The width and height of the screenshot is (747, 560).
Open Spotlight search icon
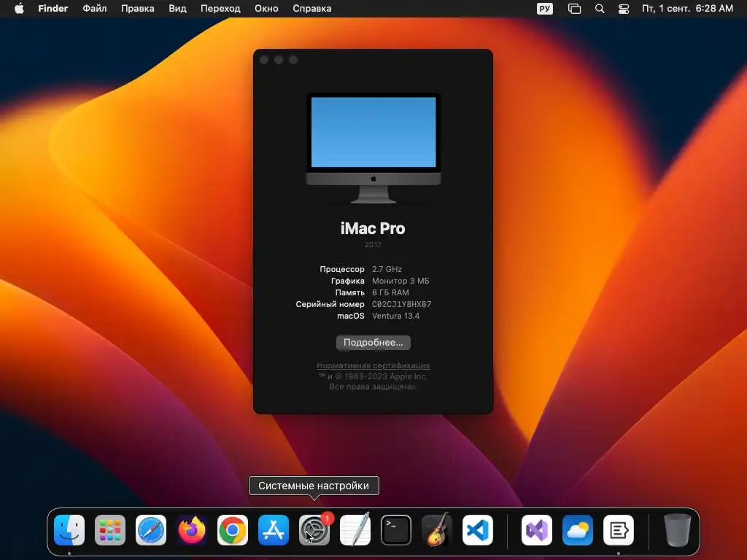click(x=600, y=9)
